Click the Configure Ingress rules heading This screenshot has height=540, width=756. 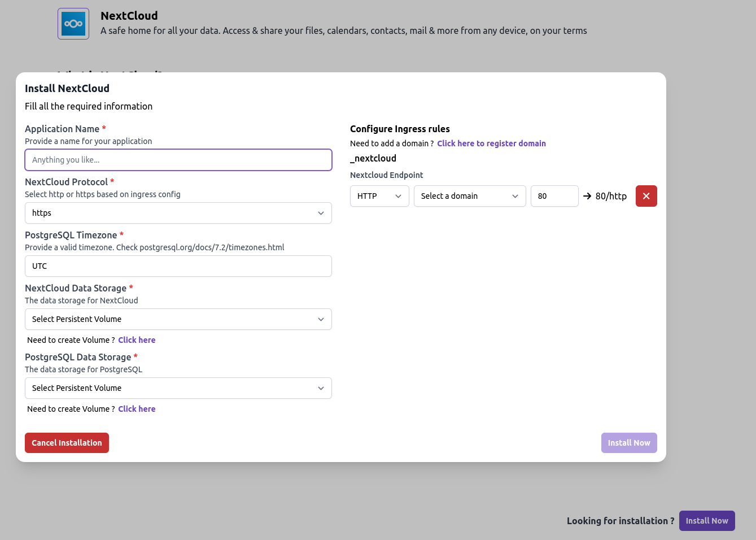400,129
